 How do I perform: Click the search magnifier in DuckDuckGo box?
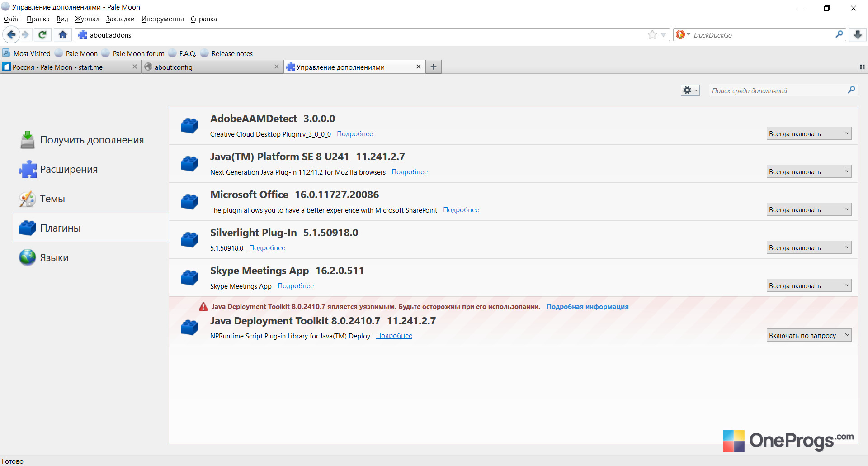[840, 35]
